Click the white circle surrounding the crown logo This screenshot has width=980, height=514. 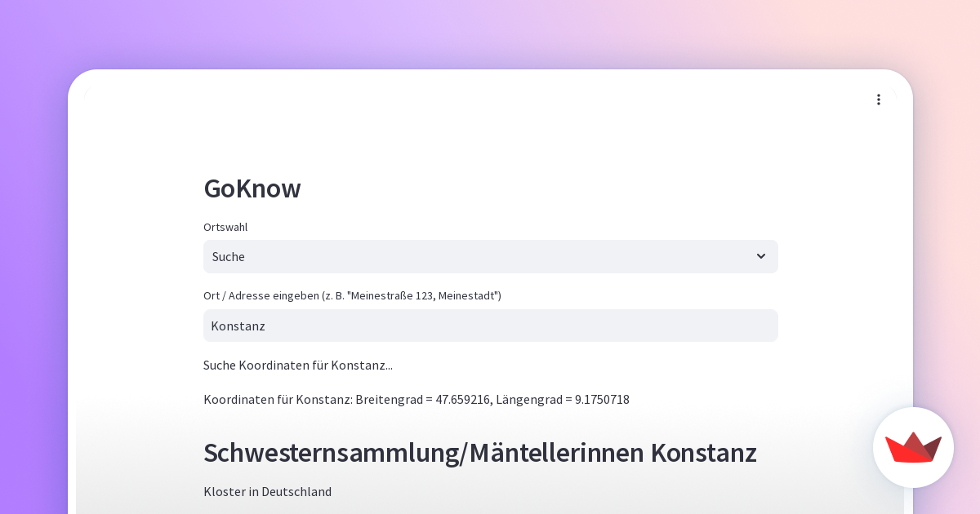(913, 447)
